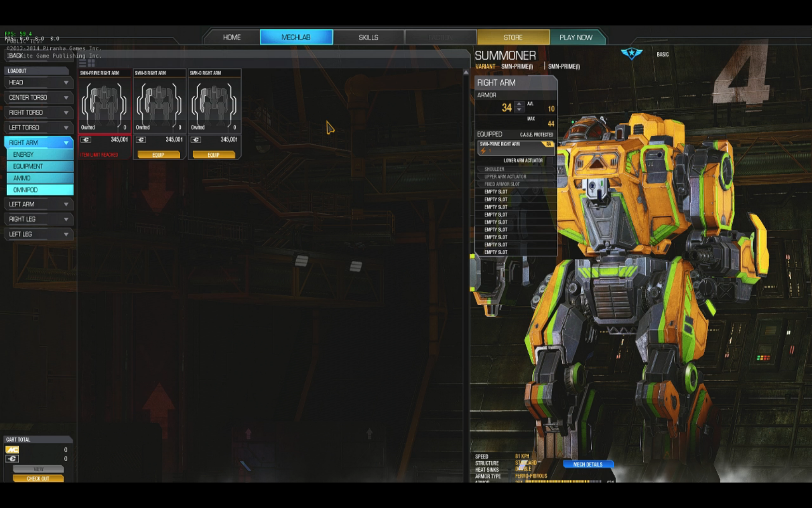The width and height of the screenshot is (812, 508).
Task: Click the RA tag on equipped omnipod
Action: [549, 144]
